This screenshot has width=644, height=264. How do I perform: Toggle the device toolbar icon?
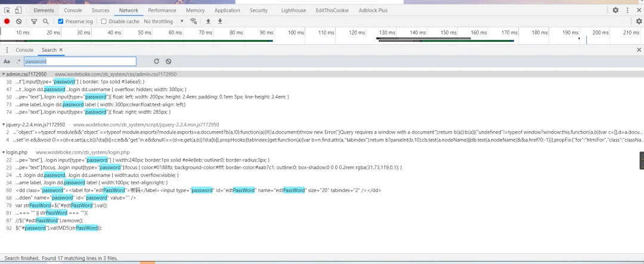click(18, 10)
